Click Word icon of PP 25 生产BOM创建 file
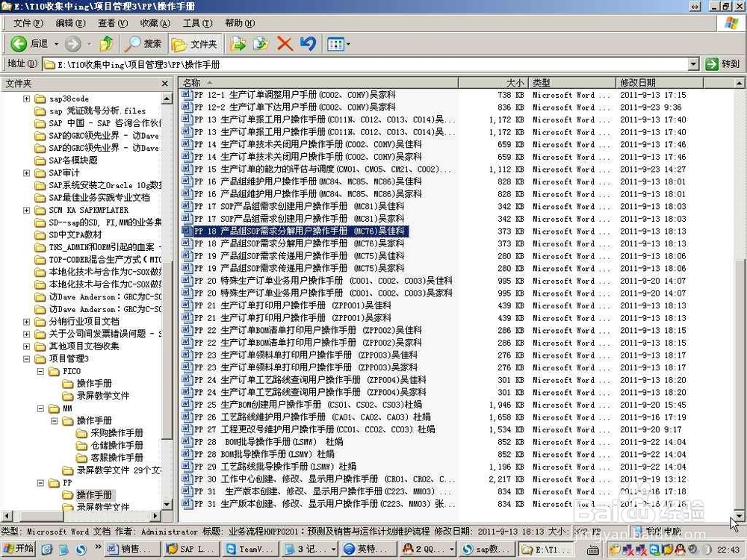 [187, 404]
